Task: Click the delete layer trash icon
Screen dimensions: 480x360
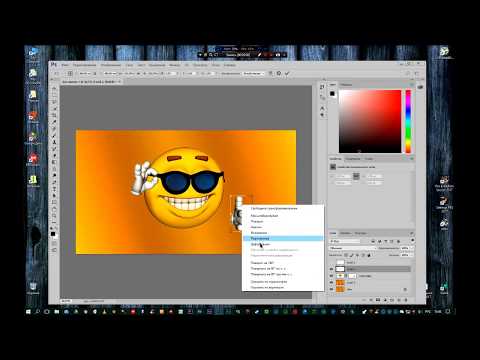Action: tap(406, 300)
